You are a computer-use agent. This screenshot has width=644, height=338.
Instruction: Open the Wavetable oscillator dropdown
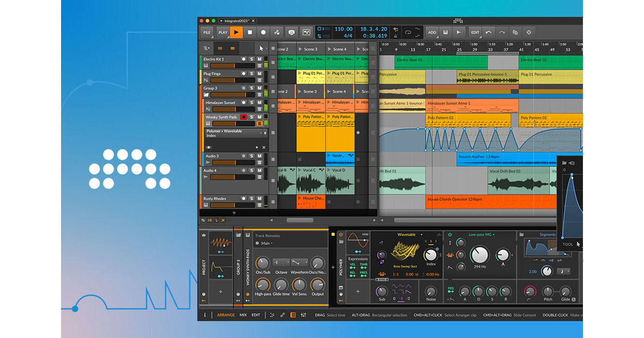(410, 235)
